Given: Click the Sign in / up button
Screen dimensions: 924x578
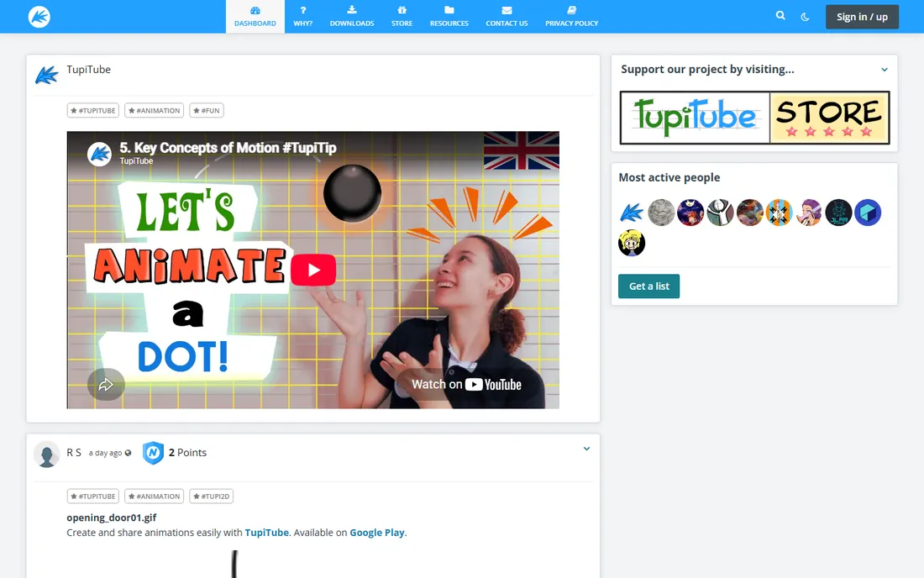Looking at the screenshot, I should [862, 17].
